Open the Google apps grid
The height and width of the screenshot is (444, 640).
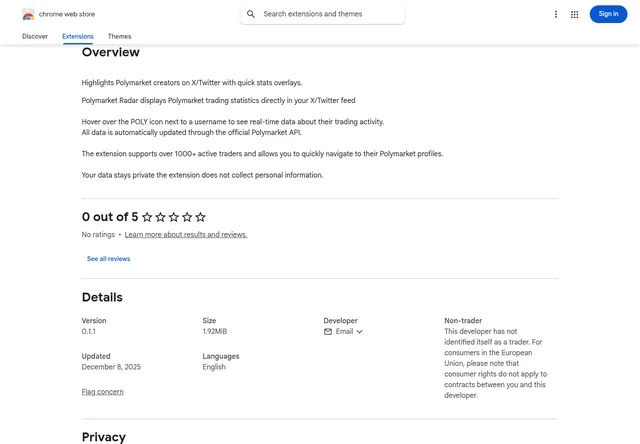[574, 14]
